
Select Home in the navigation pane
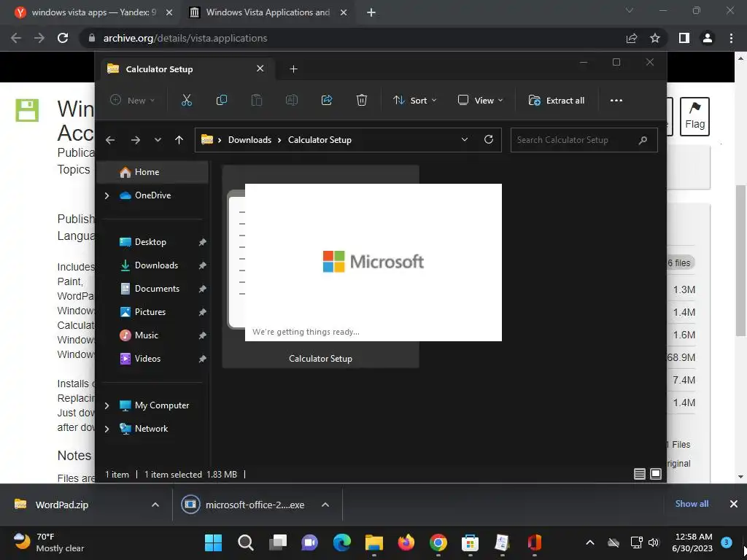[x=152, y=172]
